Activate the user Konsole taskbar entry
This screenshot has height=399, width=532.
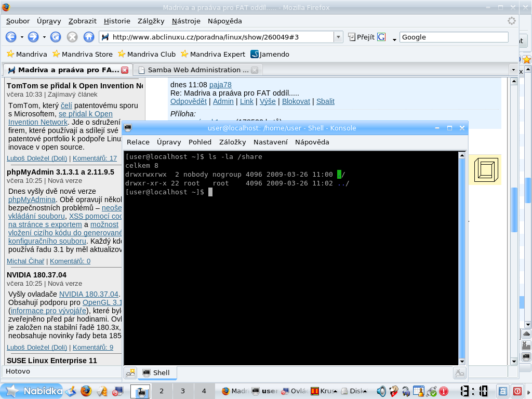[x=265, y=391]
